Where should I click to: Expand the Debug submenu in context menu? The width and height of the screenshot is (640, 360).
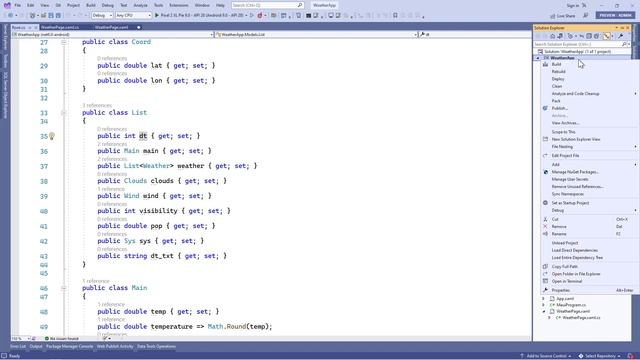point(558,211)
